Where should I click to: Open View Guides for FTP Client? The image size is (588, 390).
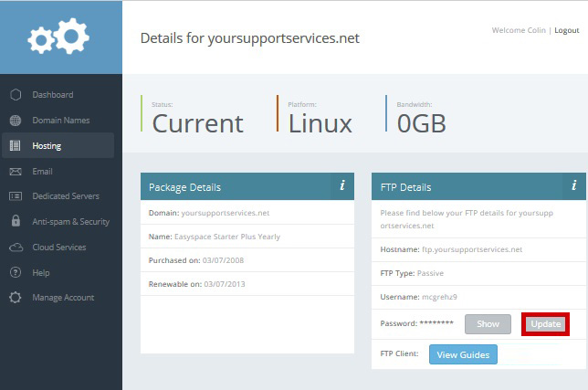coord(463,354)
